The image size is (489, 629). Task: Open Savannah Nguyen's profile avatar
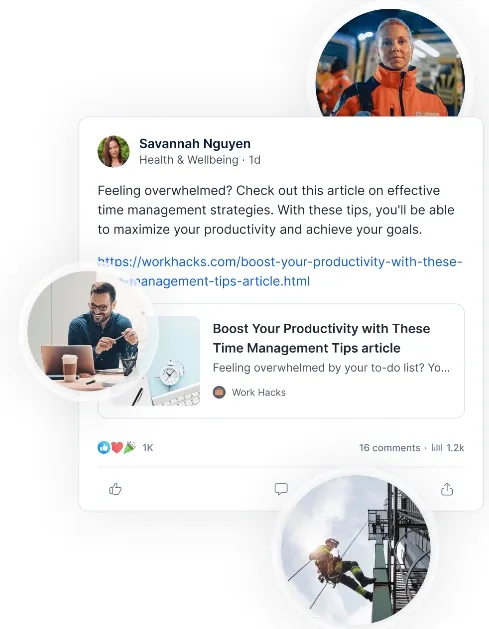pyautogui.click(x=114, y=151)
